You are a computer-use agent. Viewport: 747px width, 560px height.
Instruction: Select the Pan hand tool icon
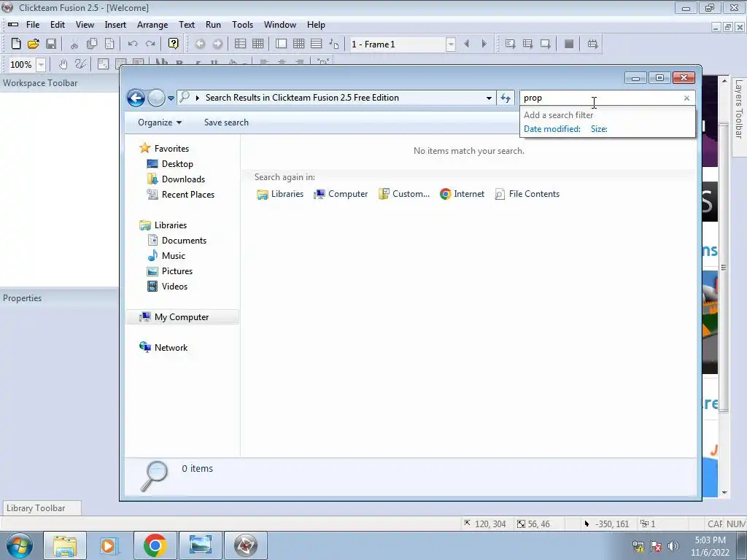(x=63, y=64)
